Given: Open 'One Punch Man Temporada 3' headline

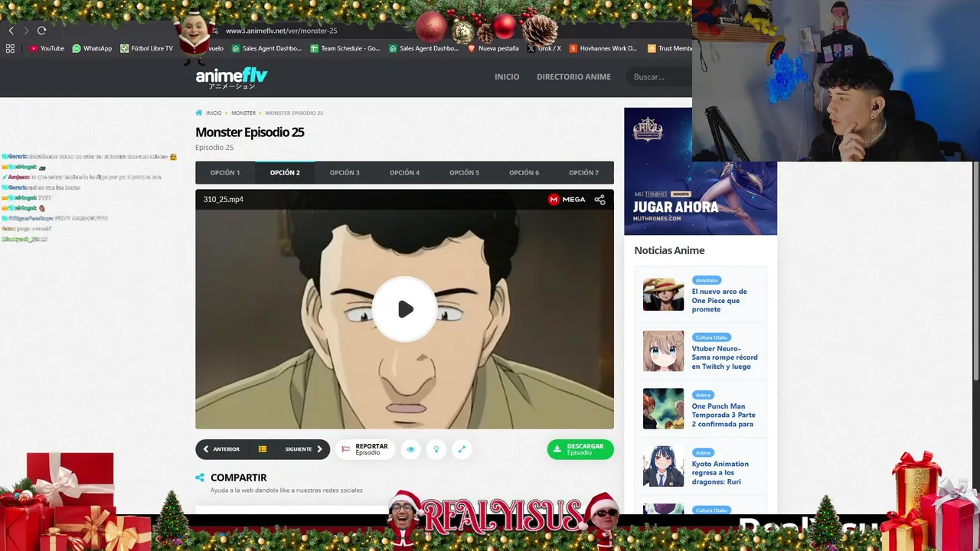Looking at the screenshot, I should [x=724, y=415].
